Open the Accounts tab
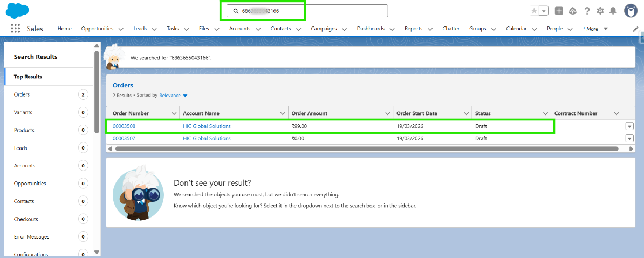This screenshot has width=644, height=258. [x=240, y=29]
